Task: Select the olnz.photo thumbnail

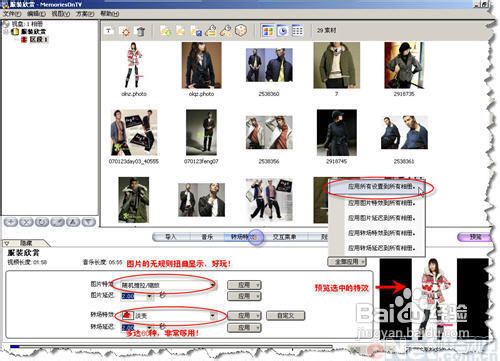Action: 134,65
